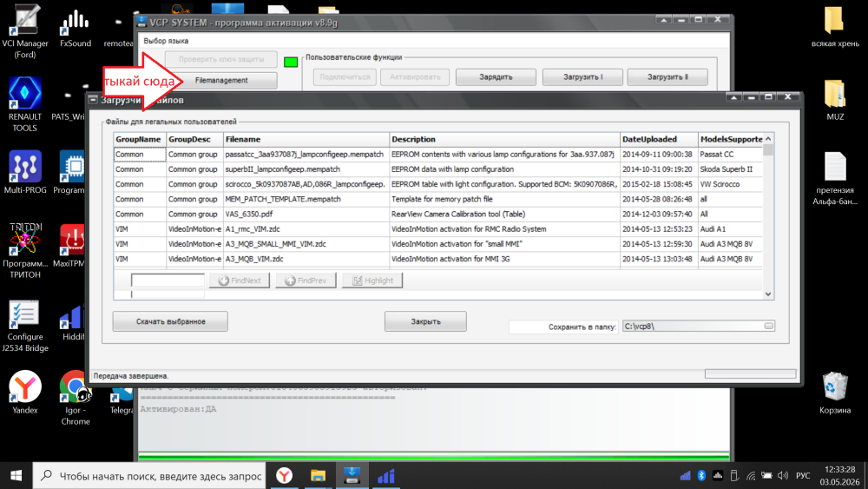868x489 pixels.
Task: Click the scroll up arrow of file table
Action: [768, 138]
